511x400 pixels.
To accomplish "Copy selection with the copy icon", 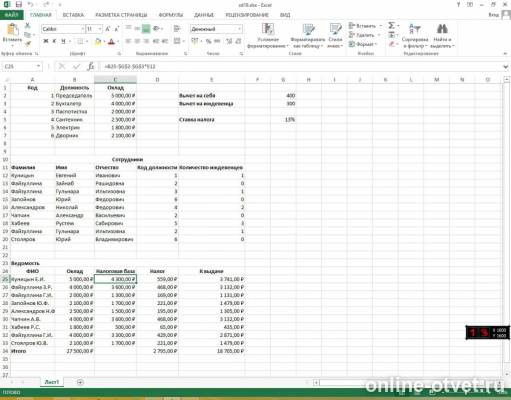I will click(28, 34).
